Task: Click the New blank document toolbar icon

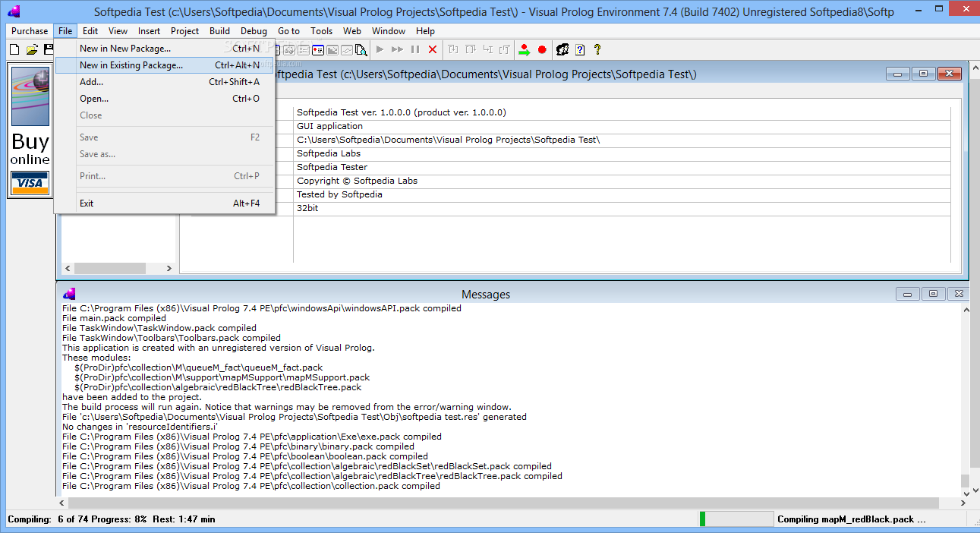Action: (14, 49)
